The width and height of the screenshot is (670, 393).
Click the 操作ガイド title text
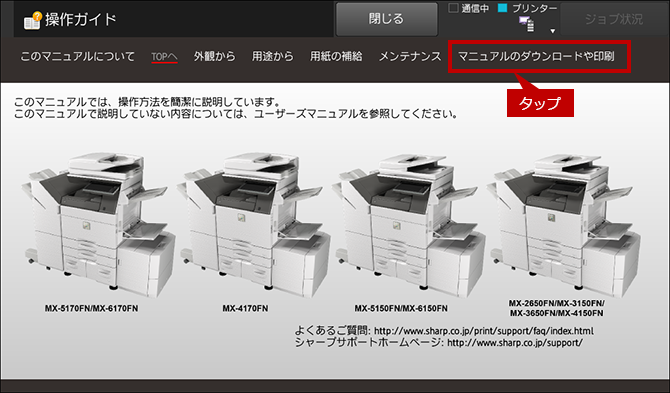[81, 19]
